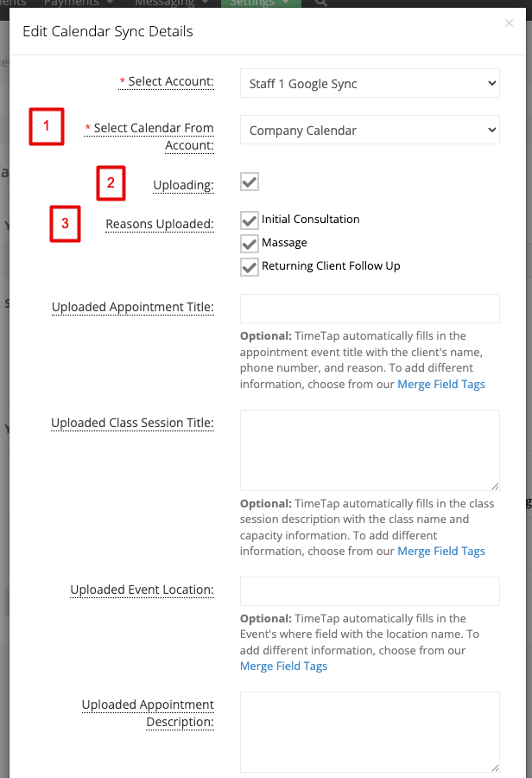The width and height of the screenshot is (532, 778).
Task: Expand the Company Calendar dropdown
Action: click(370, 130)
